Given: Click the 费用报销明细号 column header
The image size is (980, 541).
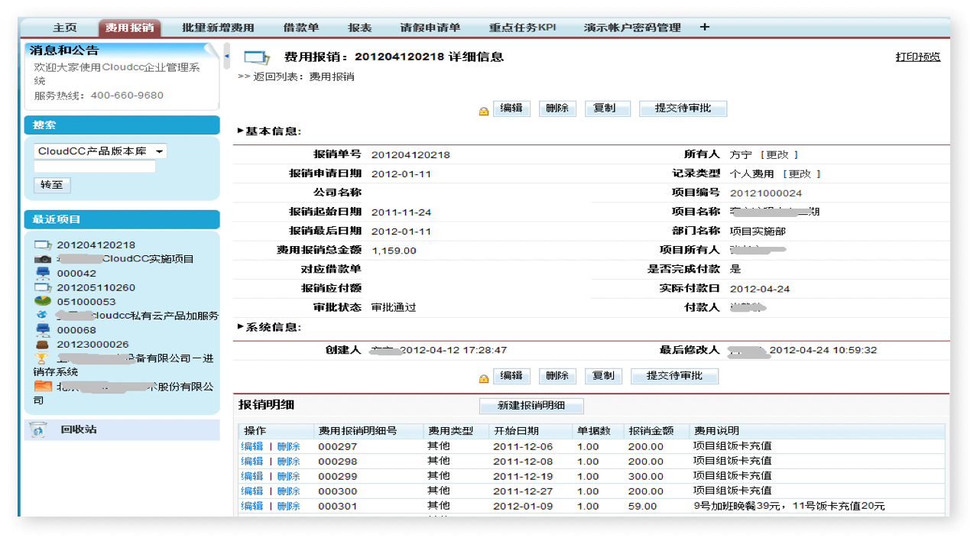Looking at the screenshot, I should tap(358, 431).
